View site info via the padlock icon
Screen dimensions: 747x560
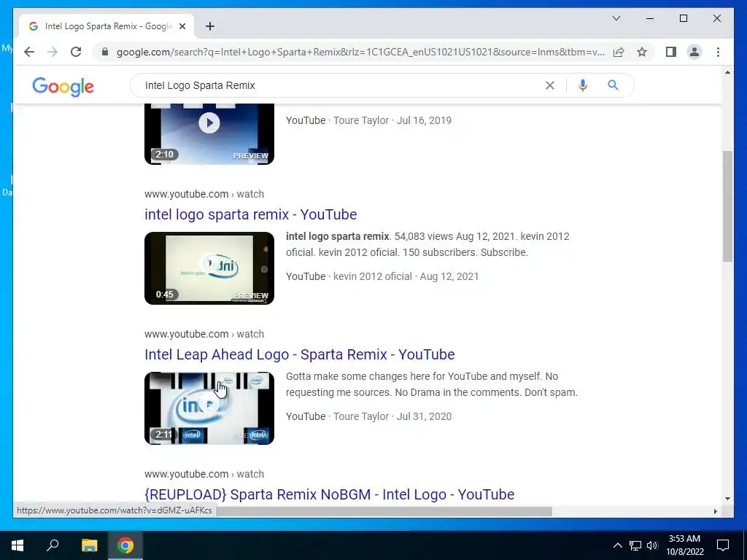coord(105,52)
